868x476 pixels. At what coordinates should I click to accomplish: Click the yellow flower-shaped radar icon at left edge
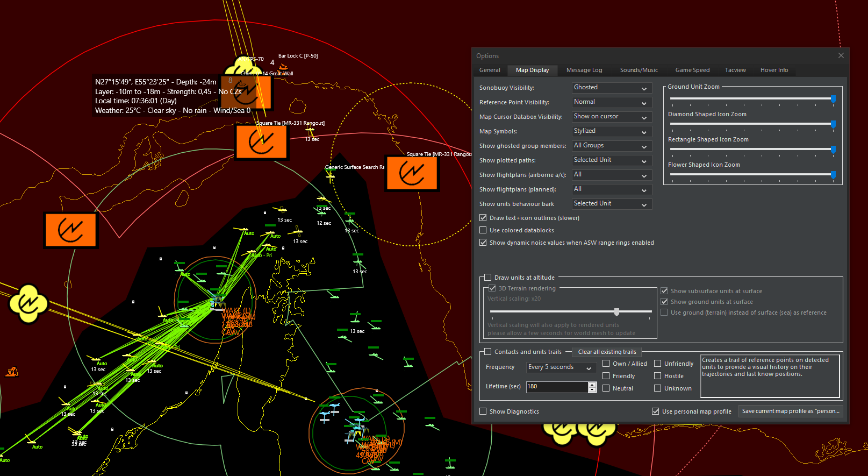28,304
